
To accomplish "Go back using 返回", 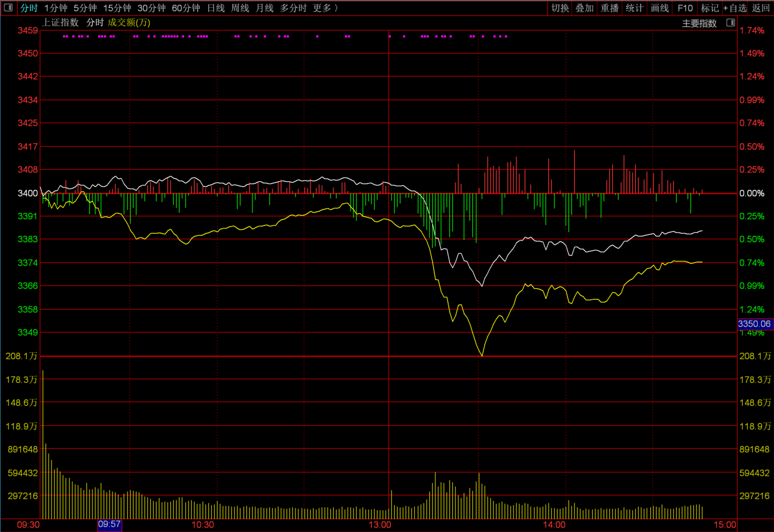I will pos(761,8).
